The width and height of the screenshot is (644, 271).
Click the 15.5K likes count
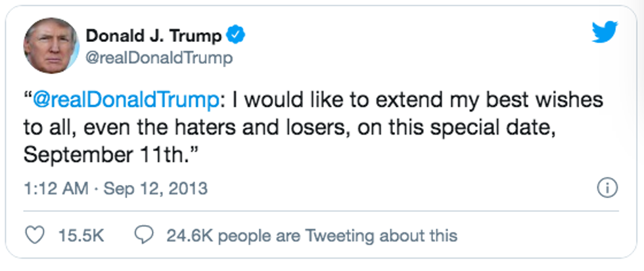click(x=81, y=235)
